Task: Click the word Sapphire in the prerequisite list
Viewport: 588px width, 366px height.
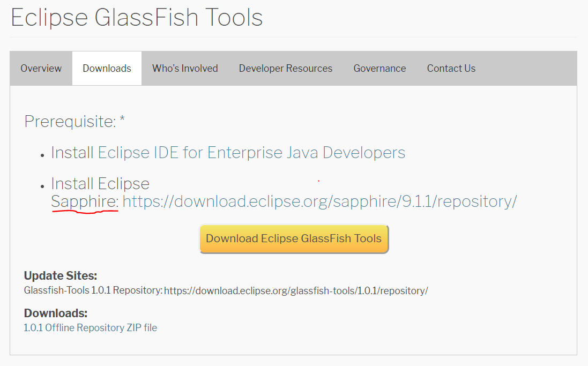Action: point(85,201)
